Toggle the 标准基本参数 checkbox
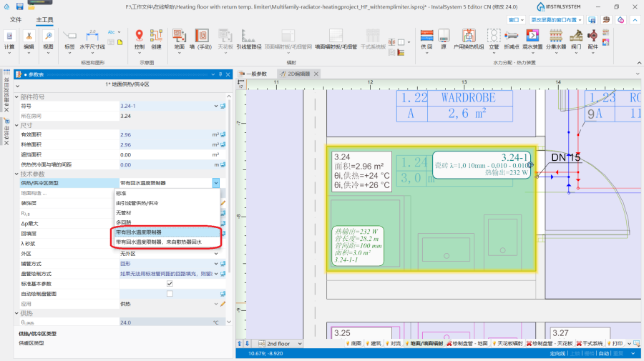 170,284
